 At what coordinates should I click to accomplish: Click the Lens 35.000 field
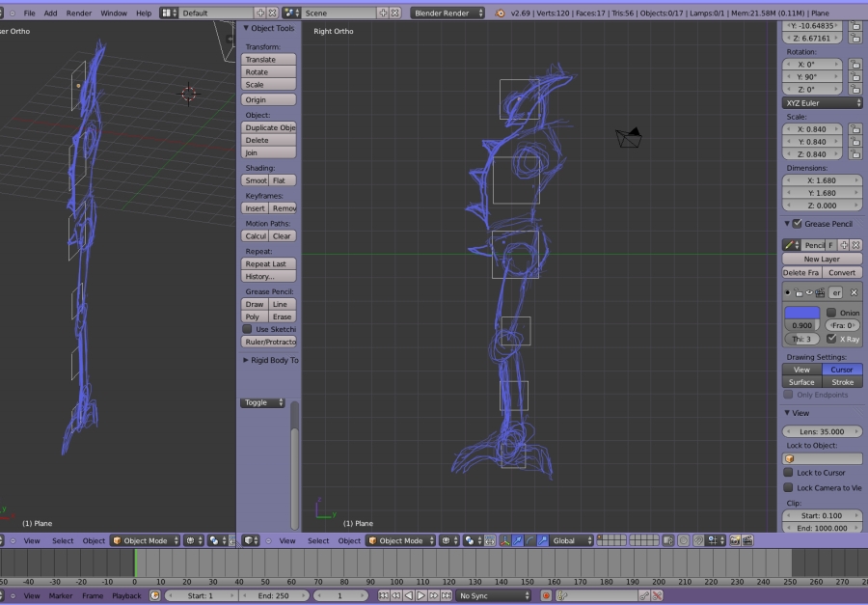[822, 431]
